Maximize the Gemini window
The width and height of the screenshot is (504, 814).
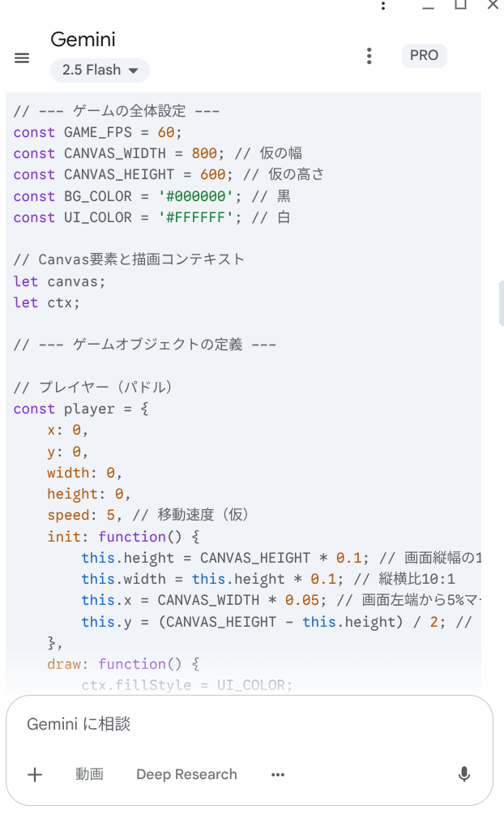(x=460, y=5)
